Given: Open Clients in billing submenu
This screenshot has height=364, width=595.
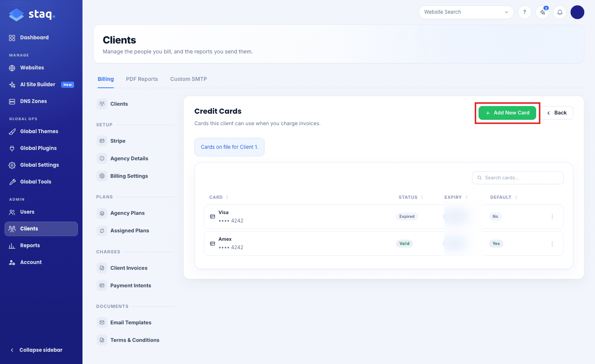Looking at the screenshot, I should tap(119, 104).
